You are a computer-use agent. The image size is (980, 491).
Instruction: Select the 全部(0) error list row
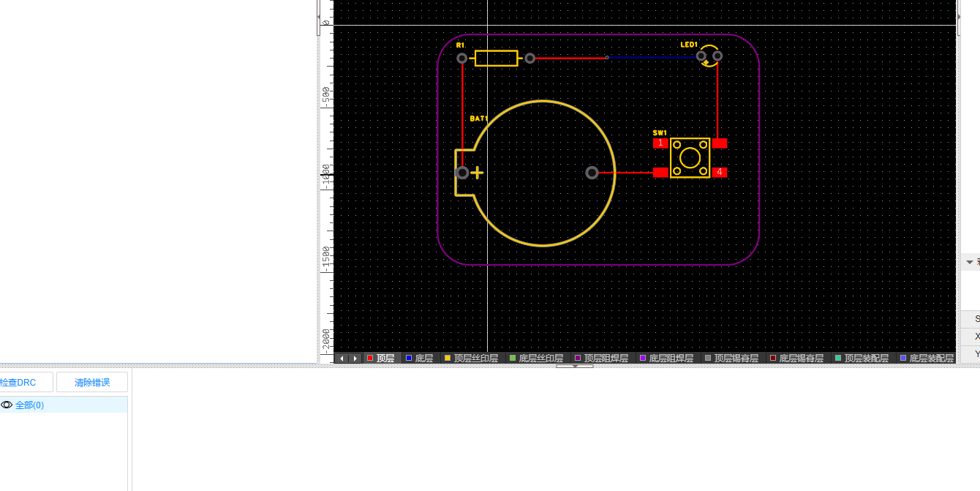(x=64, y=405)
